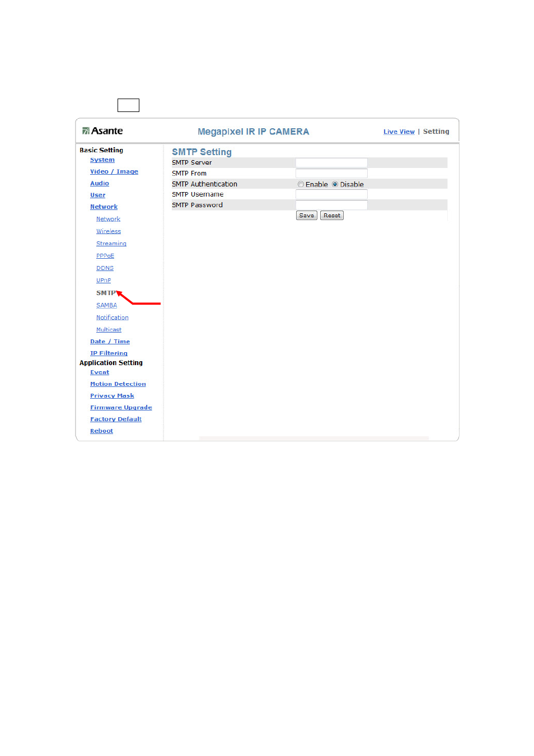
Task: Click the Reboot link
Action: coord(101,431)
